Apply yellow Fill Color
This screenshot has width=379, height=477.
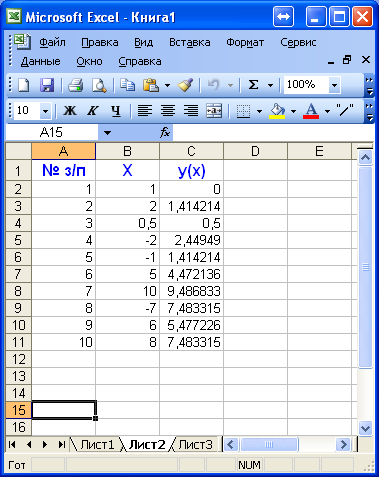coord(277,111)
